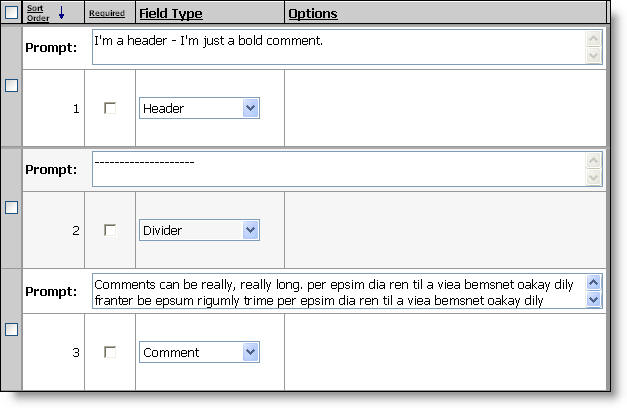Image resolution: width=627 pixels, height=408 pixels.
Task: Enable Required for field 1
Action: point(110,108)
